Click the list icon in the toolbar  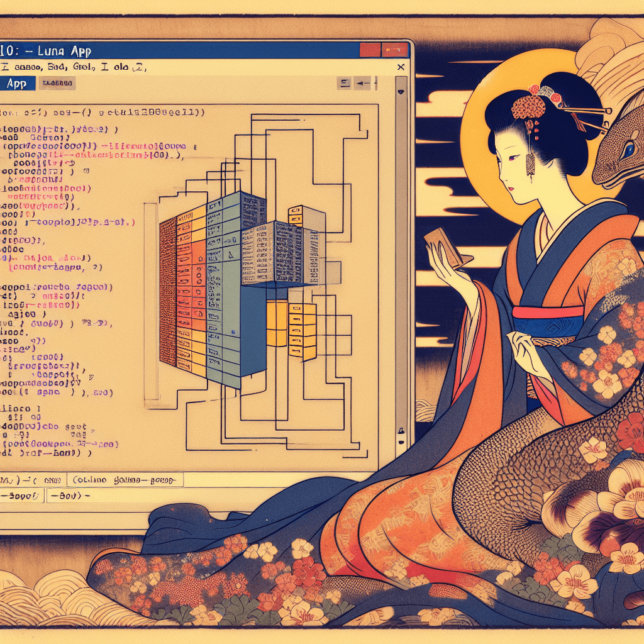coord(343,83)
